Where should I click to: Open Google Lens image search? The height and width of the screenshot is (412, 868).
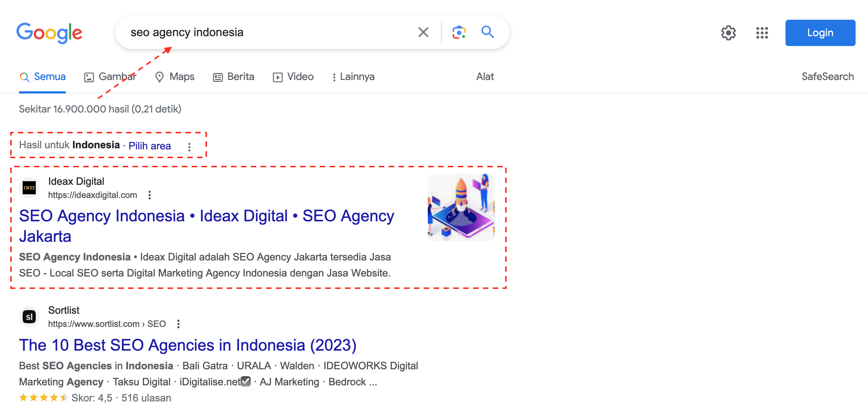(459, 32)
